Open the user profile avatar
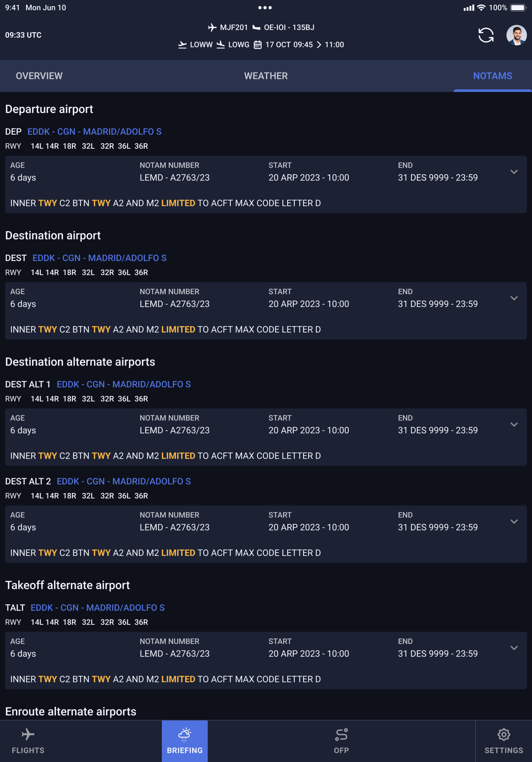 pyautogui.click(x=517, y=35)
